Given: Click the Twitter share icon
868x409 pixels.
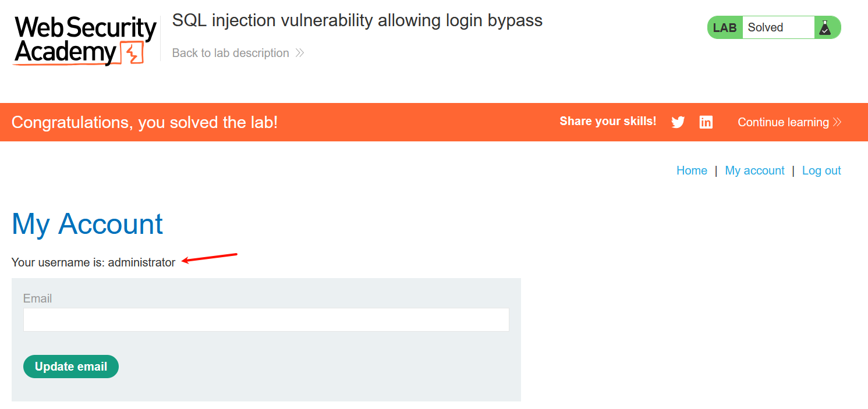Looking at the screenshot, I should [678, 122].
